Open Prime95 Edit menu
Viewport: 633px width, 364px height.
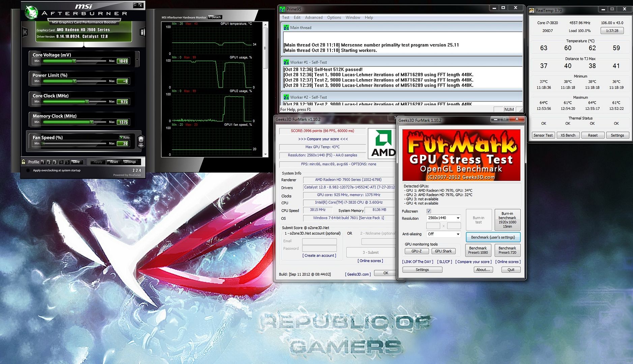[x=297, y=18]
